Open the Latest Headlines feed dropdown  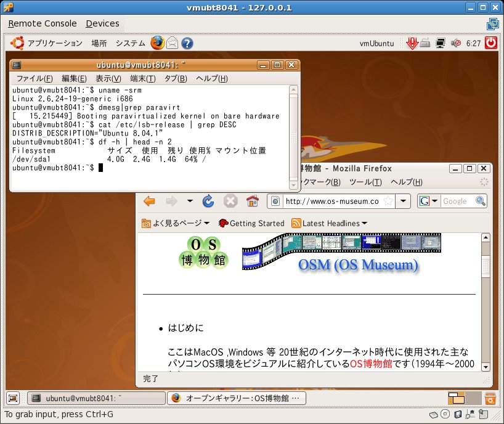coord(329,223)
